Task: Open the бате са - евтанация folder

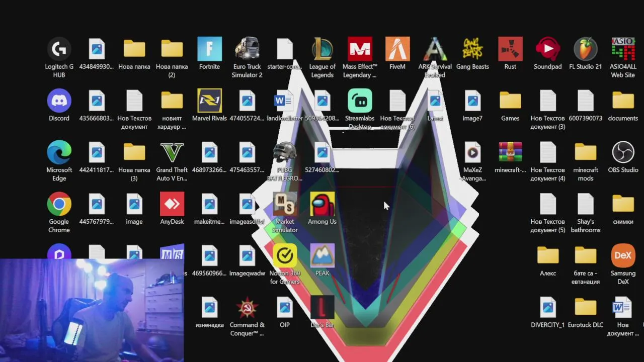Action: (x=586, y=264)
